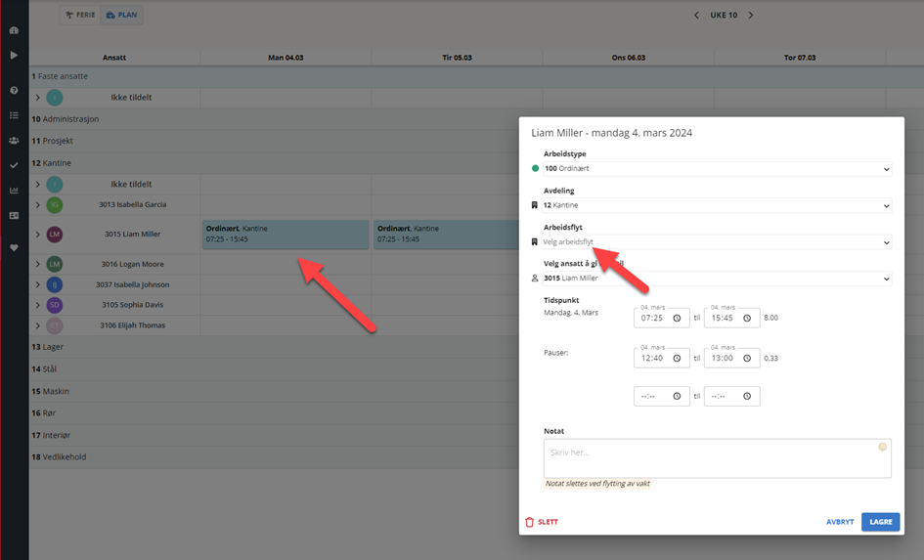The image size is (924, 560).
Task: Click Sophia Davis avatar SD
Action: pos(55,305)
